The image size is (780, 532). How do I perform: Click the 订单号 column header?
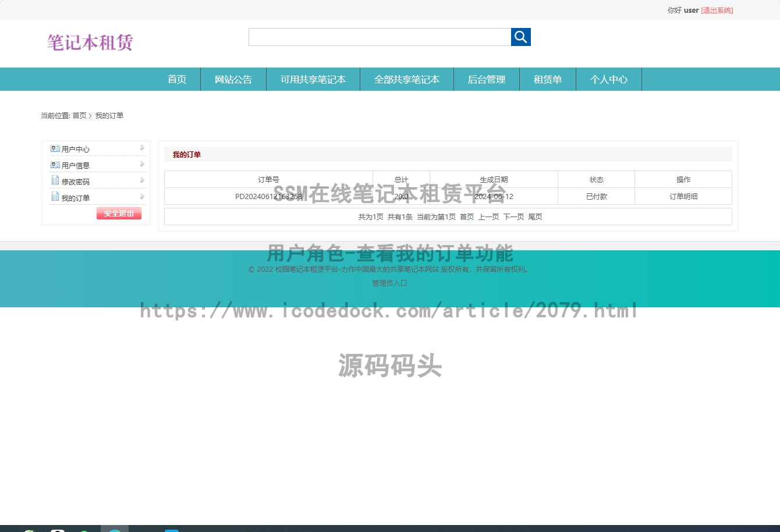(268, 180)
